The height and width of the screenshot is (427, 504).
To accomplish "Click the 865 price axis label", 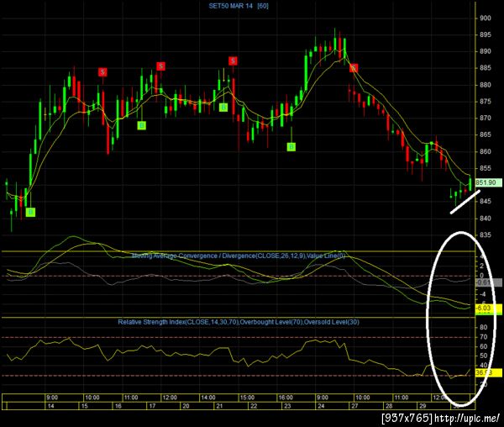I will (486, 134).
